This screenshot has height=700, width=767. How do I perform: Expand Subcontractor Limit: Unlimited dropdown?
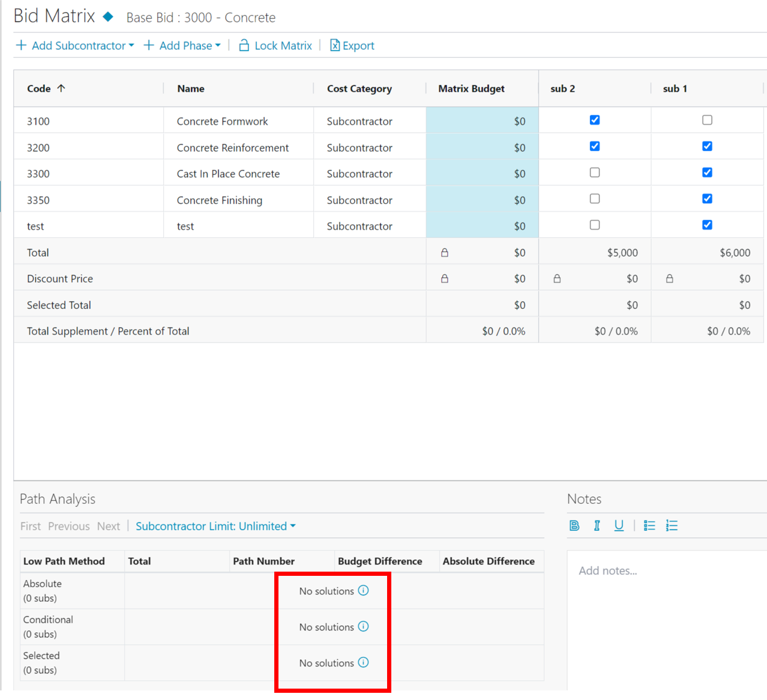(215, 526)
